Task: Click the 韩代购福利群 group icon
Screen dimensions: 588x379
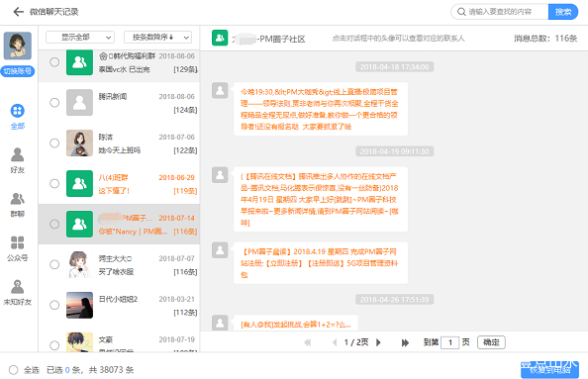Action: click(79, 62)
